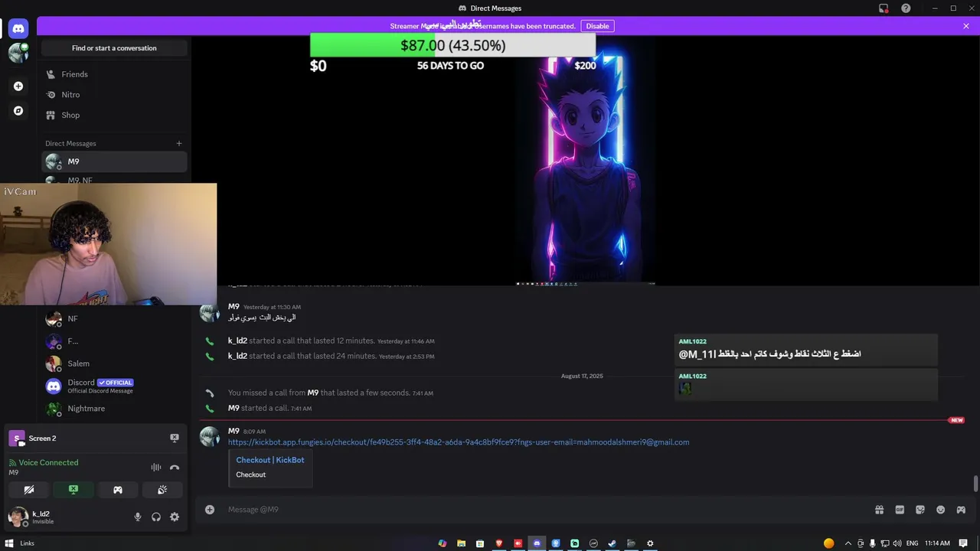Open the sticker picker

pos(920,510)
